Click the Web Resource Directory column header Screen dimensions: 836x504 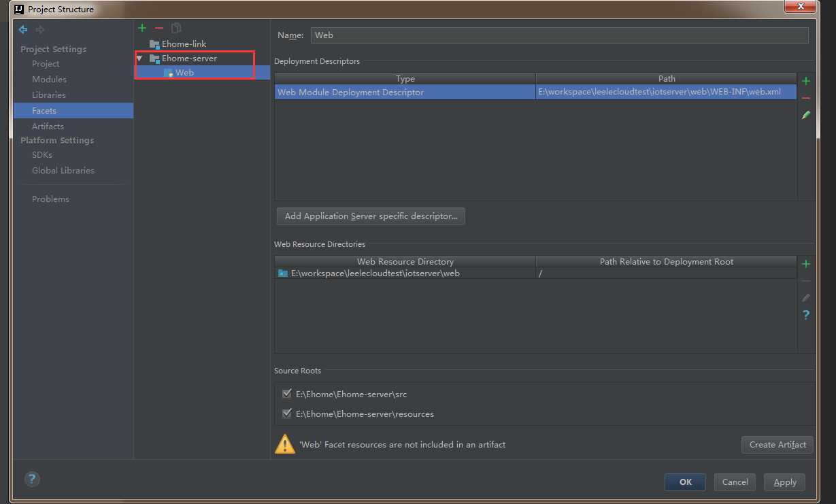coord(405,262)
